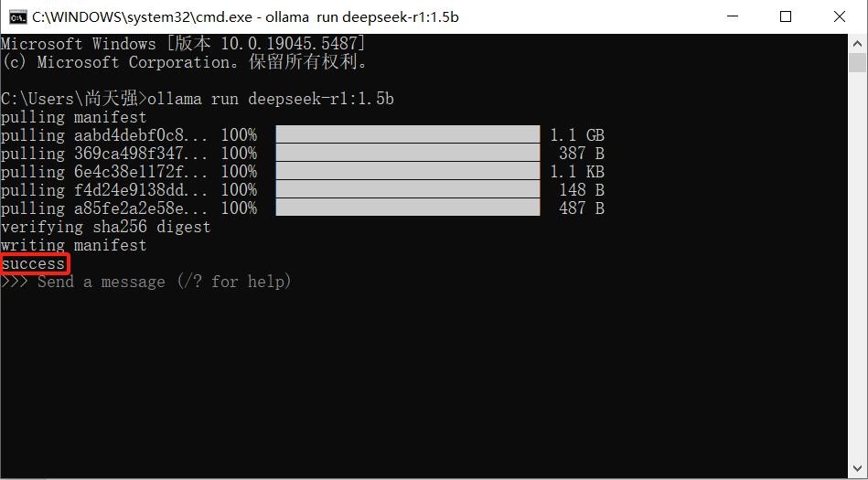Click scrollbar up arrow
Screen dimensions: 868x480
858,44
